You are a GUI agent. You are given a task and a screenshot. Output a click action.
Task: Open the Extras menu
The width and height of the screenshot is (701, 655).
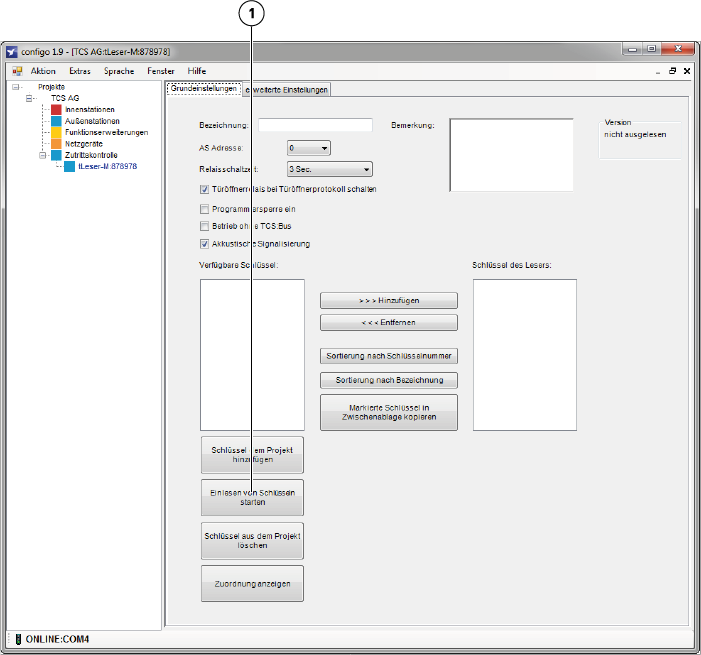point(80,71)
